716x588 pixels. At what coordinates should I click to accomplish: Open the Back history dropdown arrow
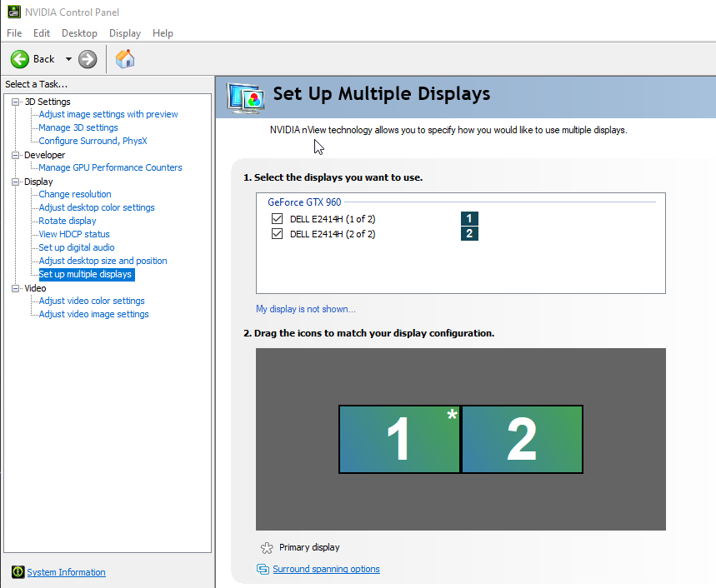coord(68,59)
